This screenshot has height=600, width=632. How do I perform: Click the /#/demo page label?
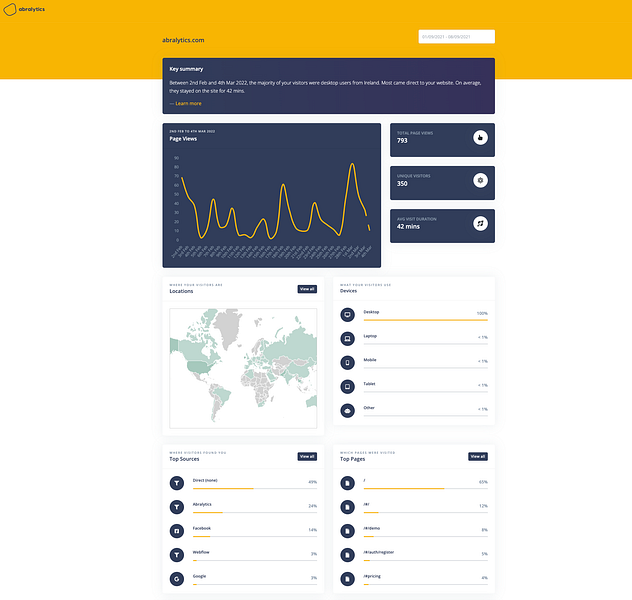point(372,528)
